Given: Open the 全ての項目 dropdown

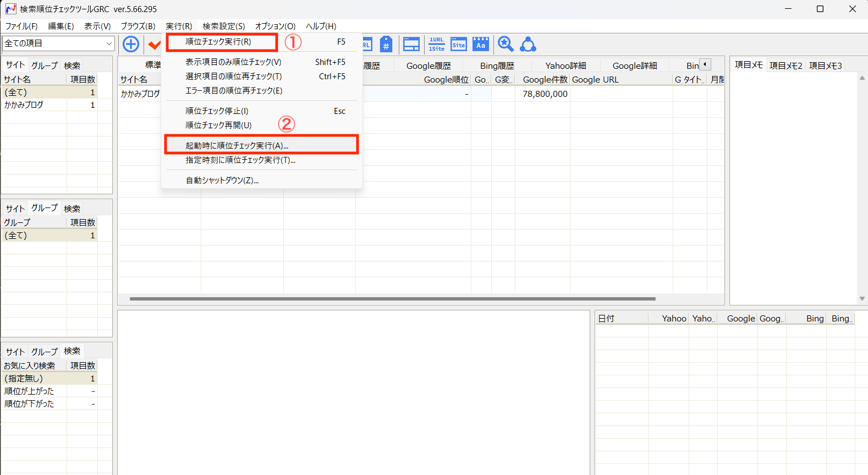Looking at the screenshot, I should tap(58, 43).
